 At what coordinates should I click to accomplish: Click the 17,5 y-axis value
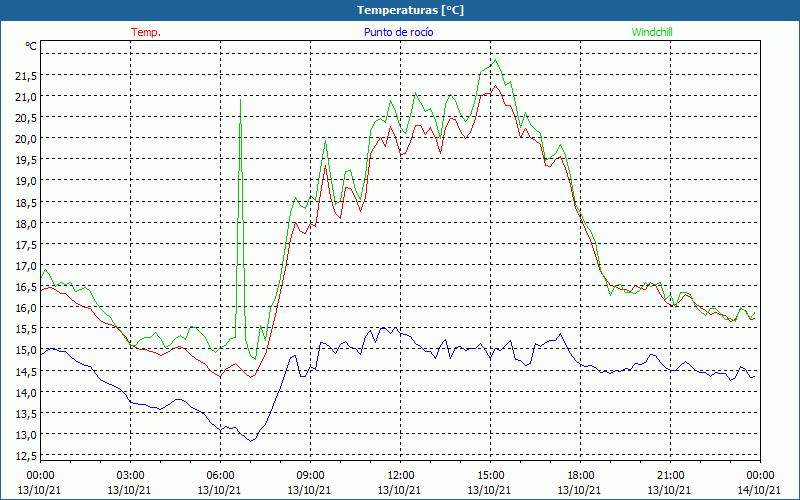coord(26,245)
